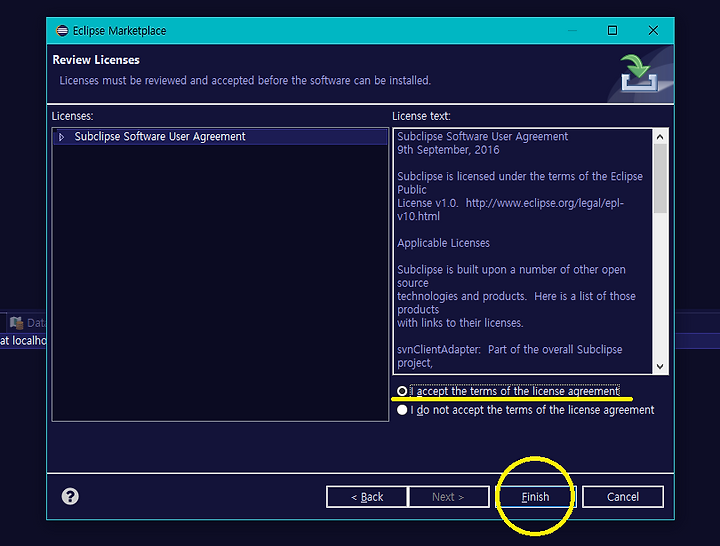This screenshot has width=720, height=546.
Task: Click 'with links to their licenses.' line
Action: click(460, 323)
